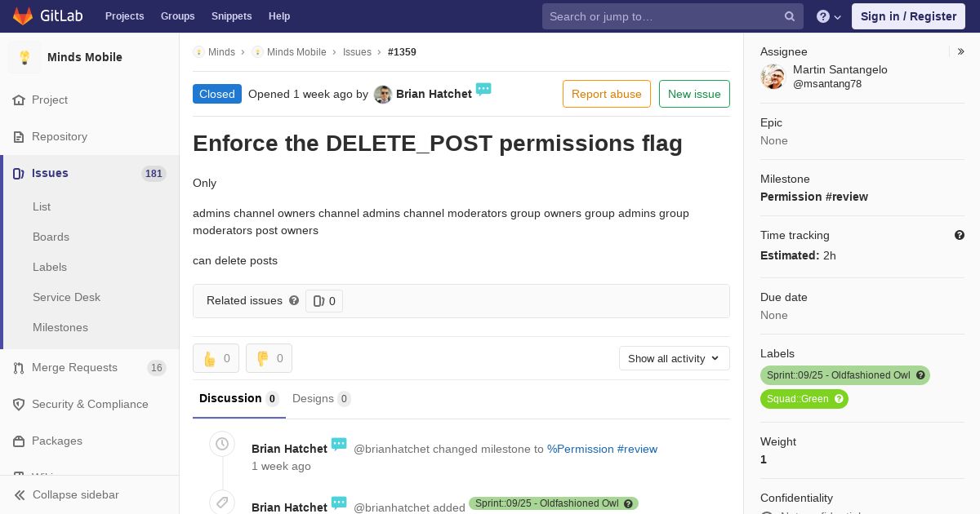Click the 181 issues count badge
This screenshot has width=980, height=514.
tap(154, 174)
